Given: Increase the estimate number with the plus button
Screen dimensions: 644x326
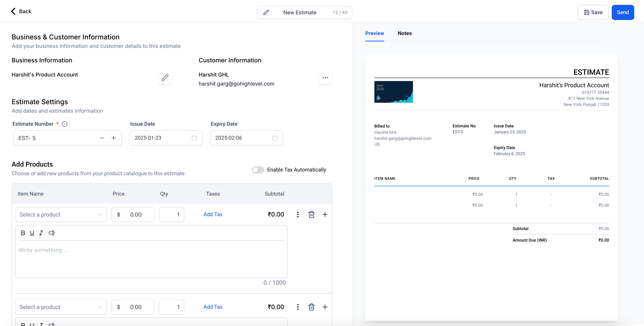Looking at the screenshot, I should [x=113, y=138].
